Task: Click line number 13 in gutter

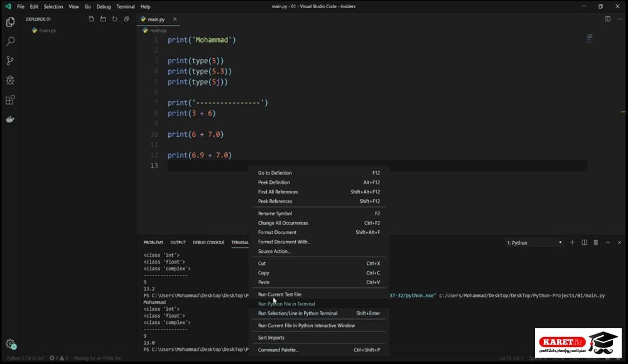Action: (154, 166)
